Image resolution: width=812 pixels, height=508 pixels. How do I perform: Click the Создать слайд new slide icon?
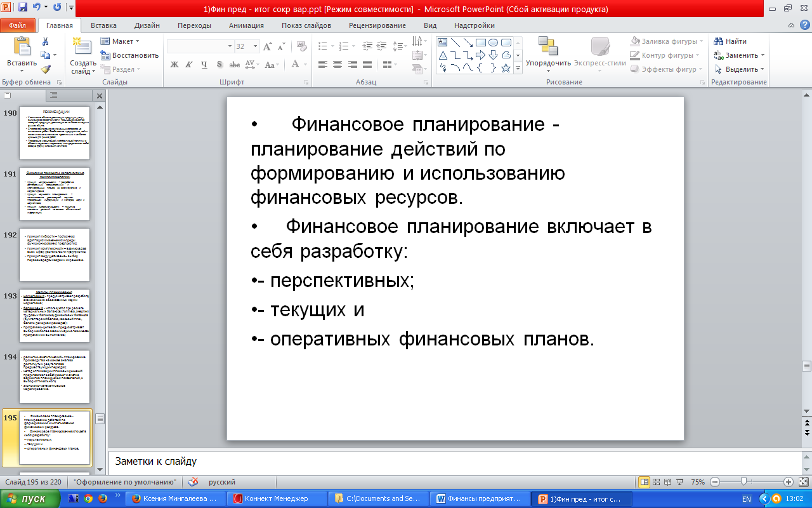click(x=82, y=47)
